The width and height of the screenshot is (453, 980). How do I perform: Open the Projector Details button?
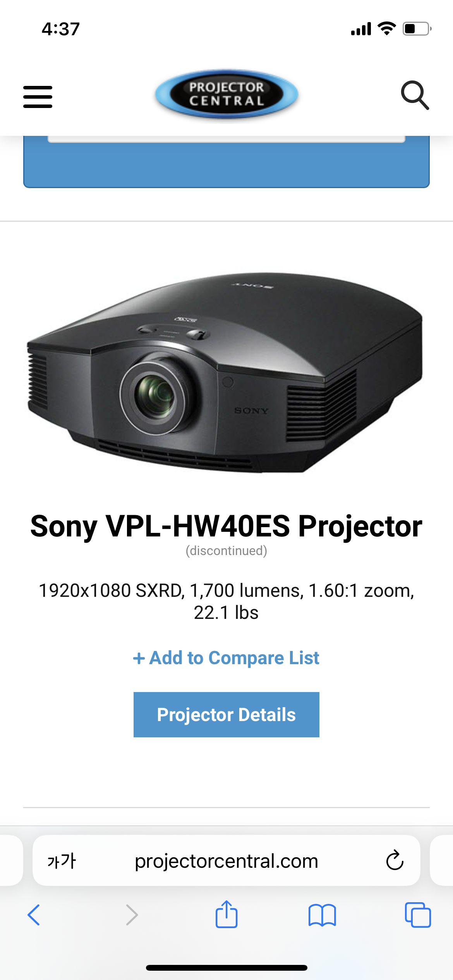click(x=226, y=714)
